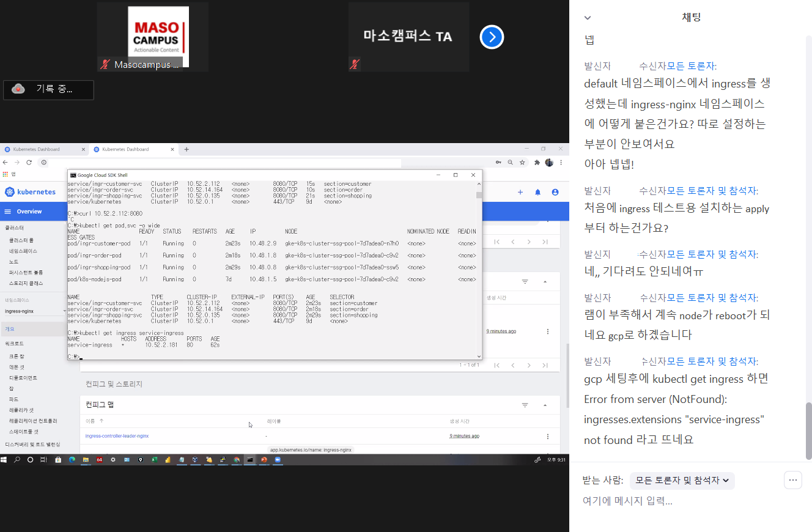
Task: Toggle the Overview hamburger menu
Action: coord(8,212)
